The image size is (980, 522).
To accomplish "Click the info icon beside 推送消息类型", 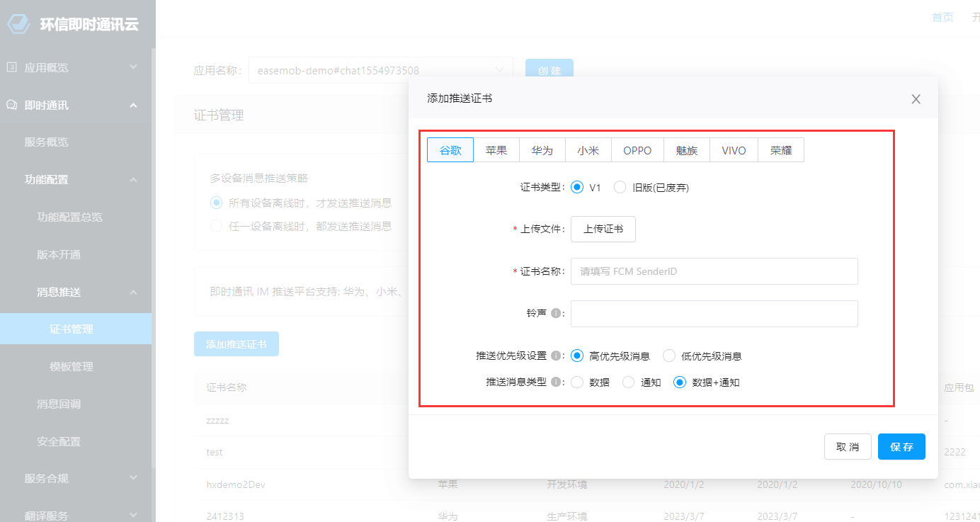I will coord(556,382).
